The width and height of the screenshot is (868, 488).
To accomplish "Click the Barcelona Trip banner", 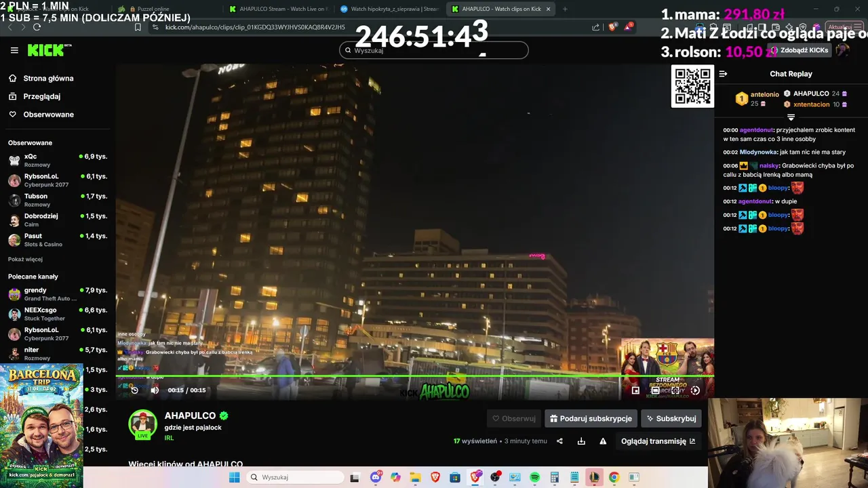I will [41, 426].
